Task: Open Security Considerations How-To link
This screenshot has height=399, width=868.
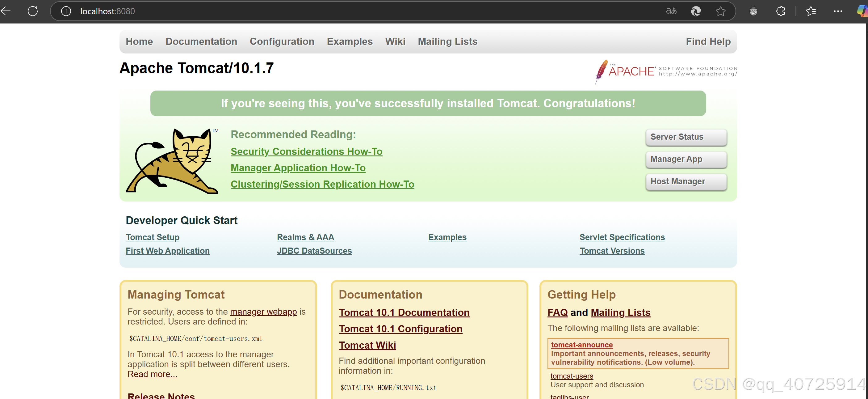Action: coord(306,151)
